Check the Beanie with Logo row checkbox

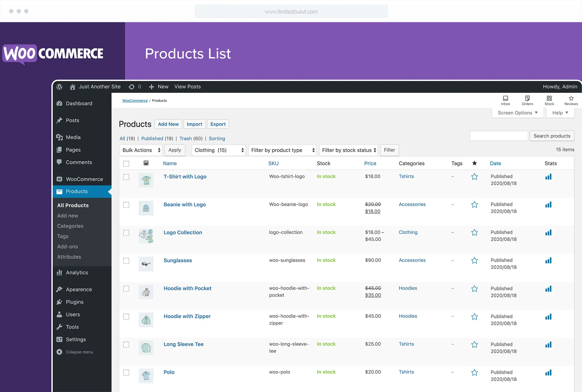(126, 205)
